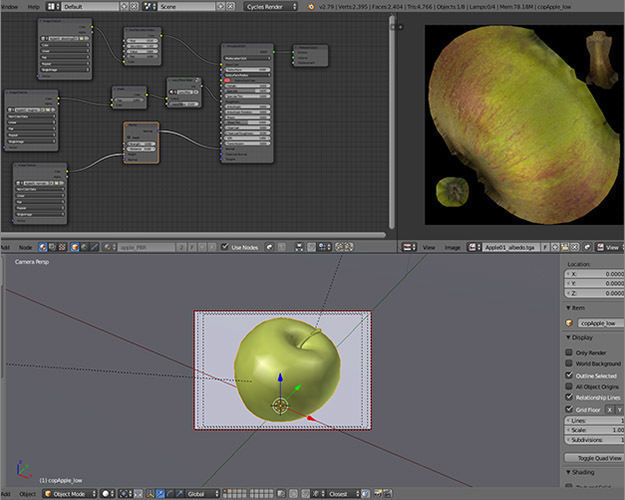The height and width of the screenshot is (500, 625).
Task: Choose world shader type icon
Action: [x=84, y=247]
